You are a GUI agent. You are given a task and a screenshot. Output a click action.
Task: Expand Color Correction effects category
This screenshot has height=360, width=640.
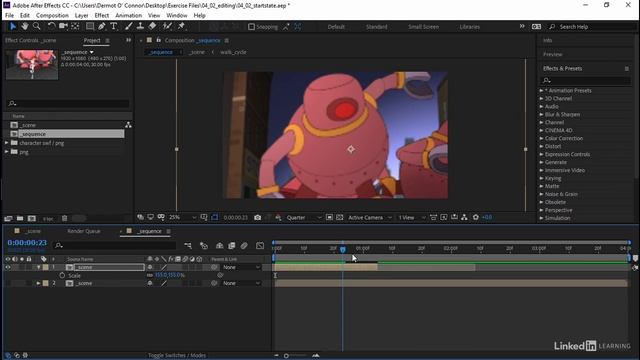point(541,138)
